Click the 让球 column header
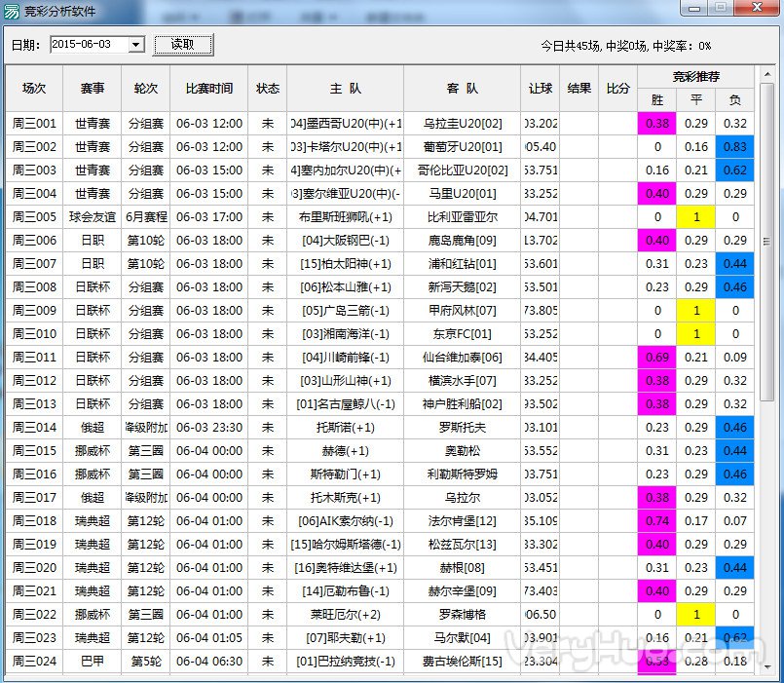 tap(541, 89)
